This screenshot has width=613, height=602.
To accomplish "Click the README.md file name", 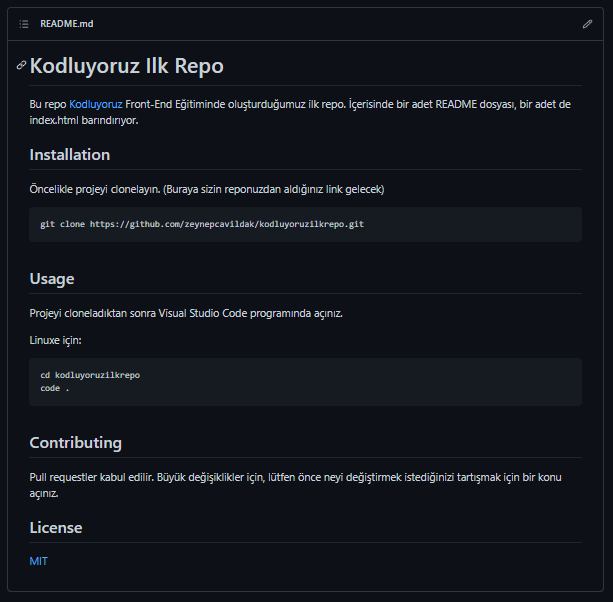I will 67,24.
